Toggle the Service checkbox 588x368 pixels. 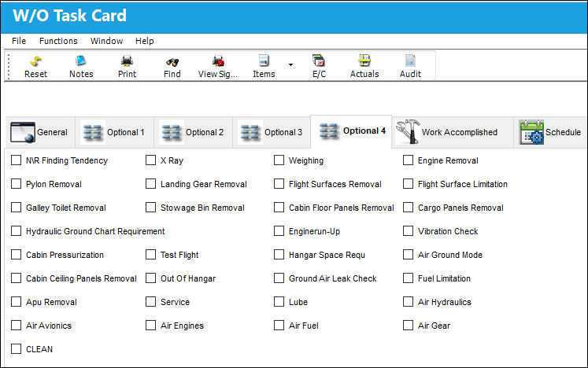pyautogui.click(x=151, y=302)
